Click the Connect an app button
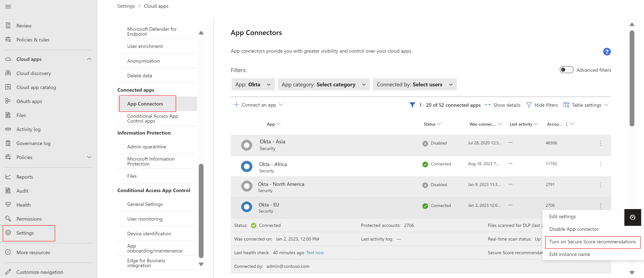Screen dimensions: 644x278 (258, 105)
